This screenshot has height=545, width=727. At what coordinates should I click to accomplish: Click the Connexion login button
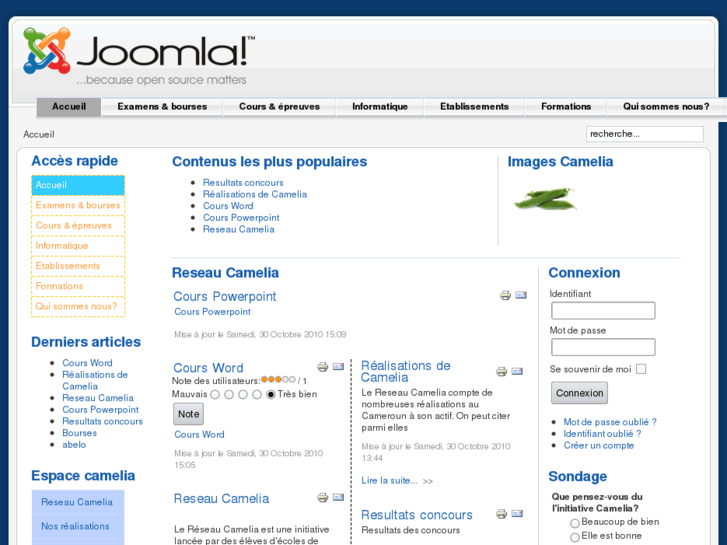(579, 393)
